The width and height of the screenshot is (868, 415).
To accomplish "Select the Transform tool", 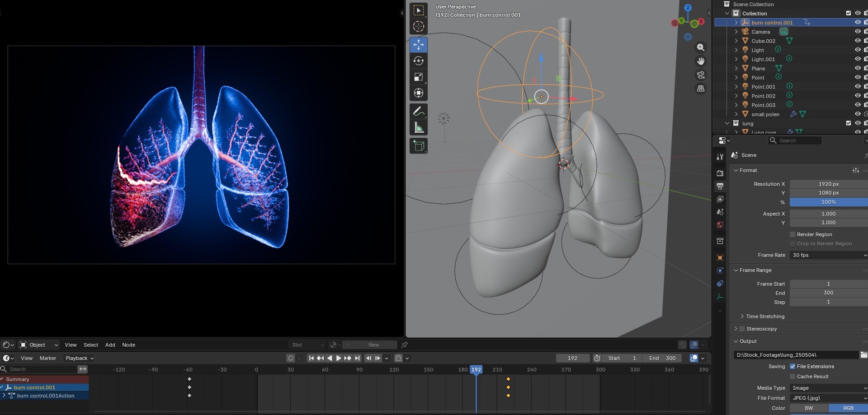I will (x=419, y=93).
